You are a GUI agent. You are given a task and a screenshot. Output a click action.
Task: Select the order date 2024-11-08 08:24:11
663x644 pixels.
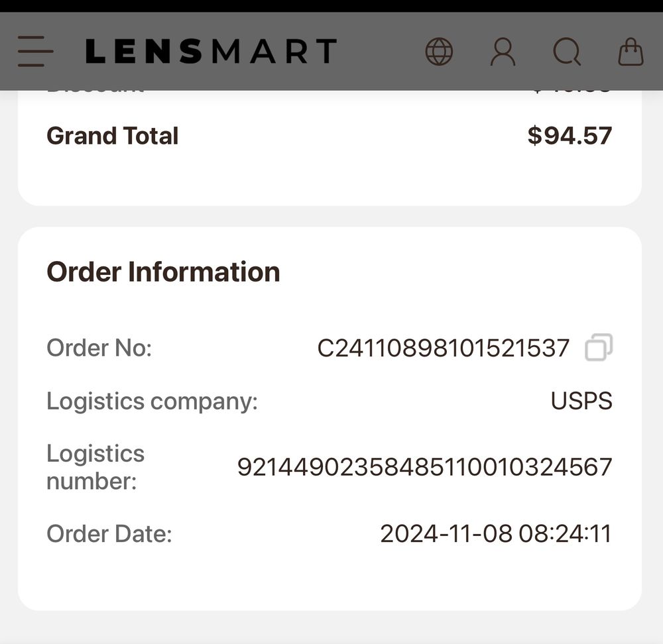[x=496, y=533]
